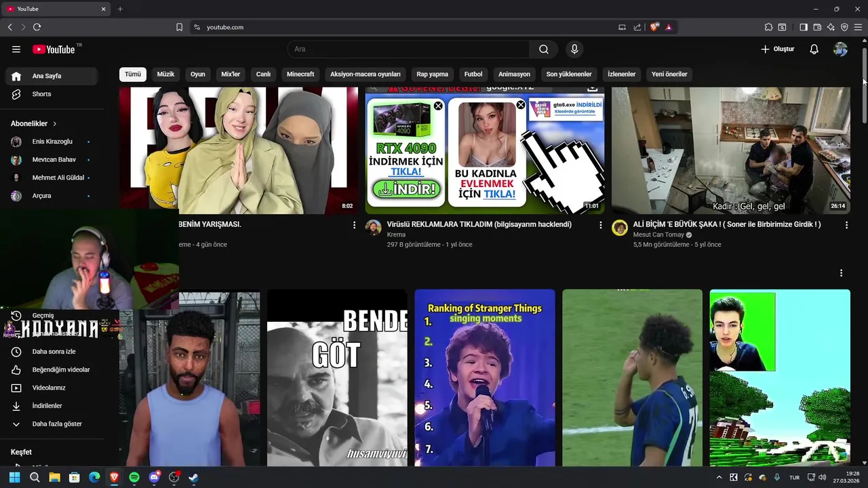This screenshot has height=488, width=868.
Task: Select the Rap yapma chip
Action: 433,74
